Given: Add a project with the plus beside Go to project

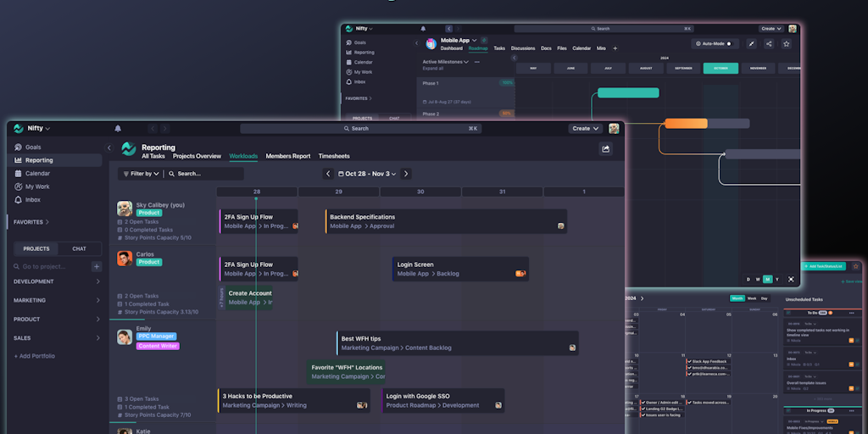Looking at the screenshot, I should click(97, 267).
